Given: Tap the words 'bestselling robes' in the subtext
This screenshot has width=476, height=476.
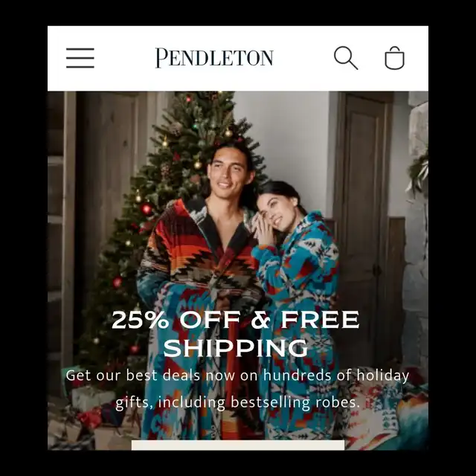Looking at the screenshot, I should pyautogui.click(x=295, y=402).
